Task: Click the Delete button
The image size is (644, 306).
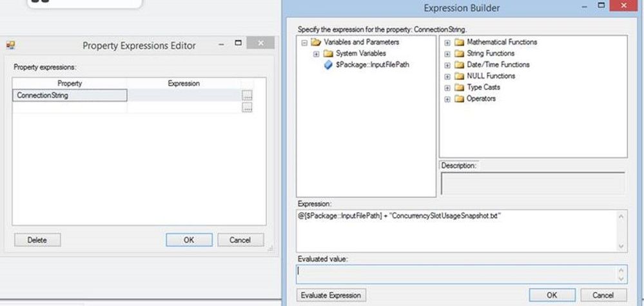Action: pyautogui.click(x=37, y=240)
